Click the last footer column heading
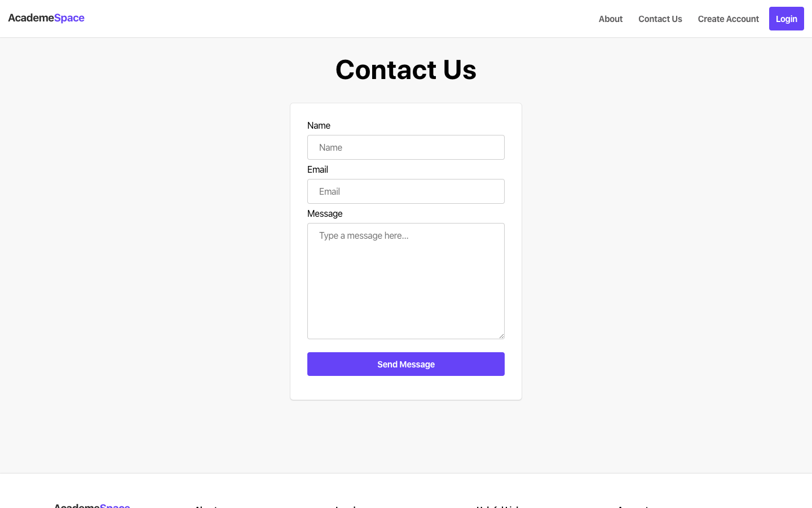This screenshot has height=508, width=812. (x=634, y=506)
